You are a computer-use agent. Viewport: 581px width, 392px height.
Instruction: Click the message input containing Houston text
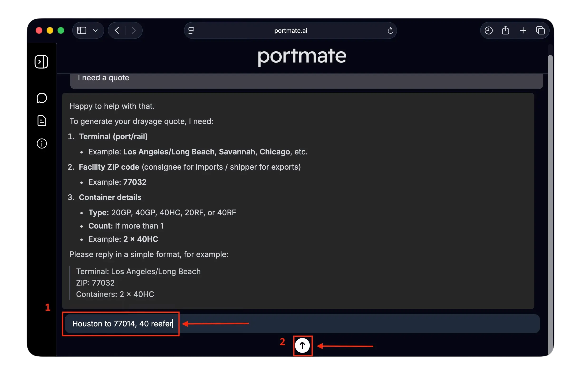pos(302,324)
